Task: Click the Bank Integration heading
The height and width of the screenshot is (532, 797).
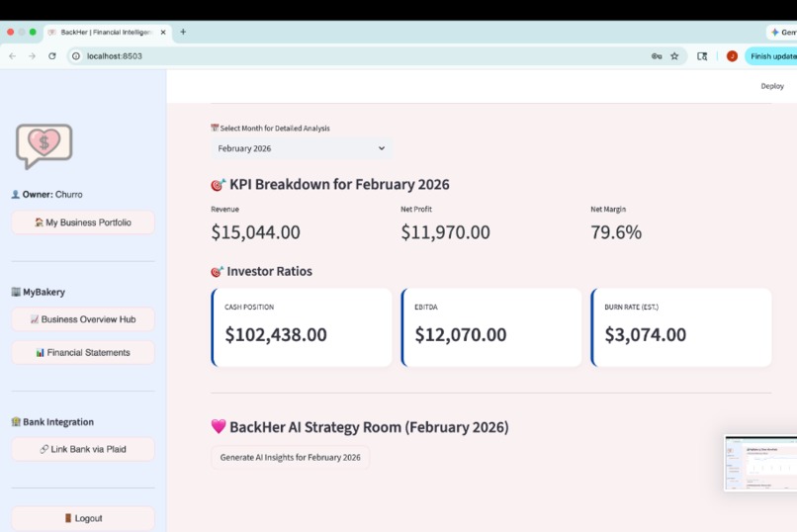Action: coord(52,421)
